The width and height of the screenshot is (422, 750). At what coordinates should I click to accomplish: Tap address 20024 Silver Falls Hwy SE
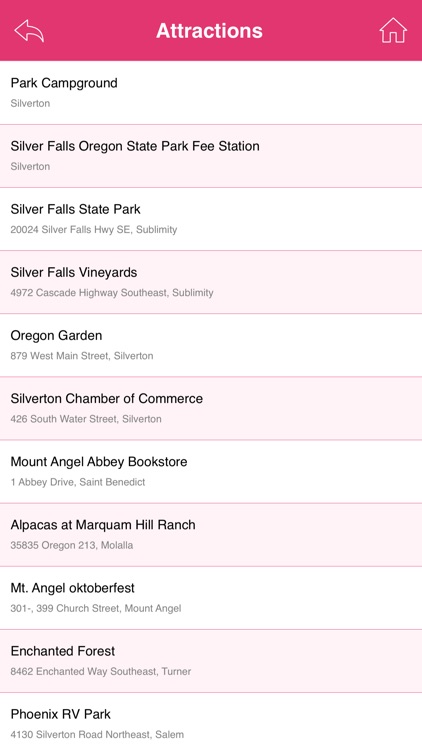click(x=70, y=230)
